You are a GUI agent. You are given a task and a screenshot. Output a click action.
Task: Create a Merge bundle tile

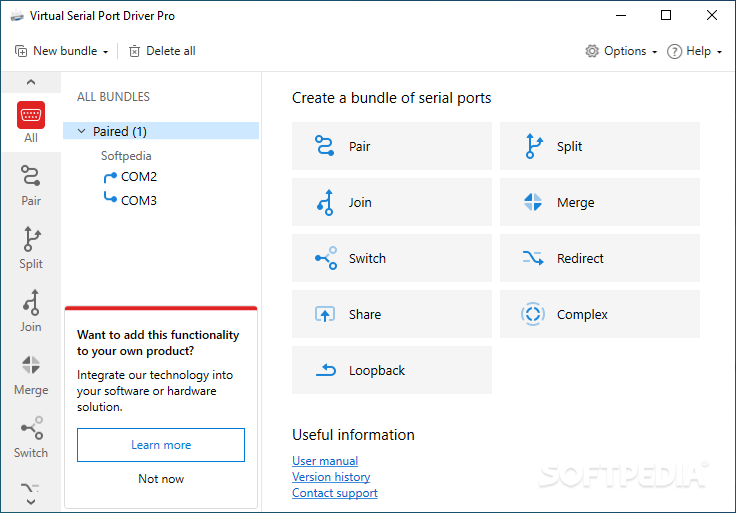tap(600, 202)
